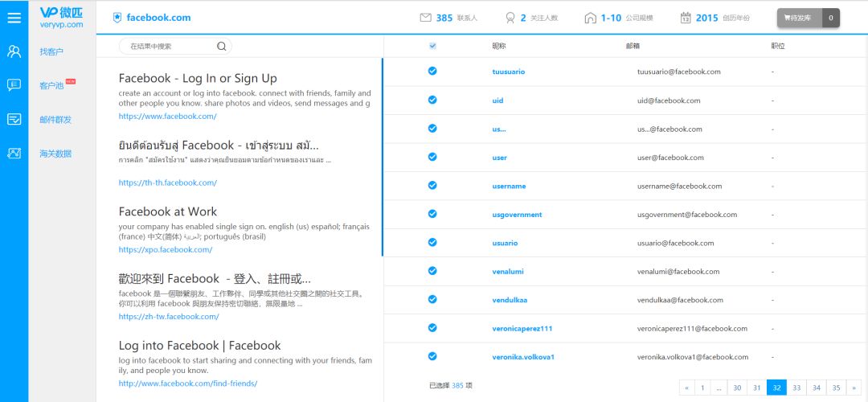Open the https://zh-tw.facebook.com/ link

pyautogui.click(x=168, y=317)
